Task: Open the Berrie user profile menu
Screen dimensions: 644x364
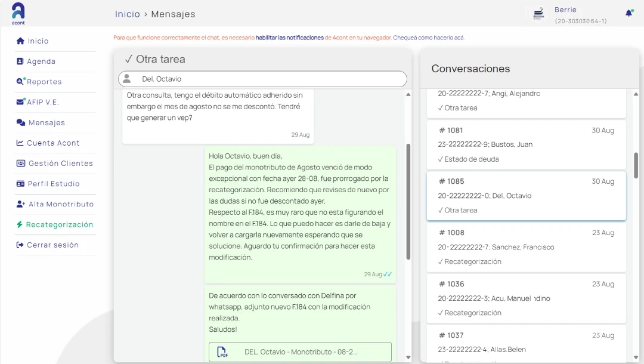Action: tap(565, 14)
